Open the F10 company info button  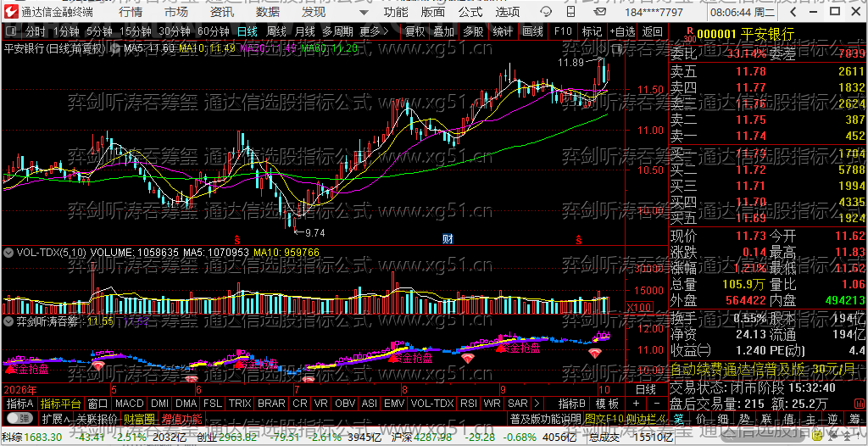(563, 31)
